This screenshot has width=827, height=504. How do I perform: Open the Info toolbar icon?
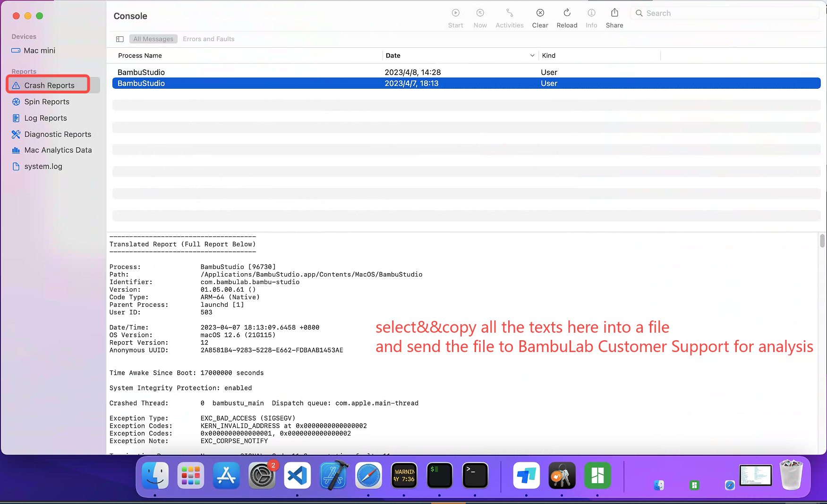591,13
